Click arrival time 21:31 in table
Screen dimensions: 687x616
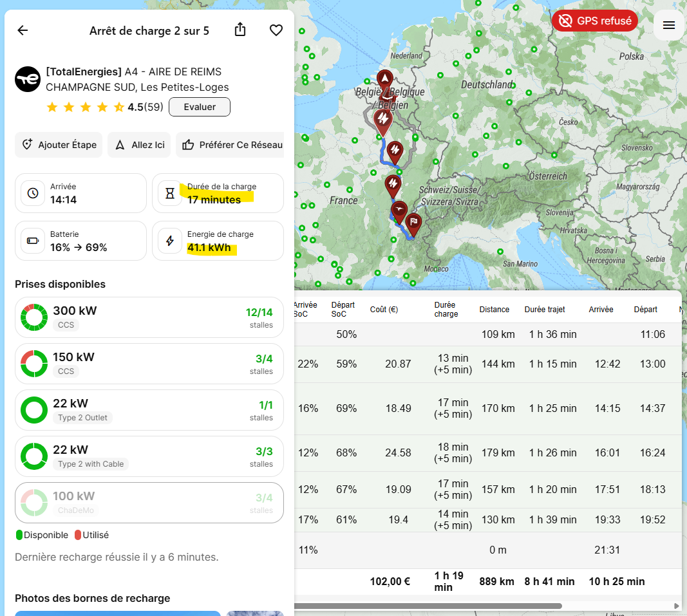tap(607, 550)
